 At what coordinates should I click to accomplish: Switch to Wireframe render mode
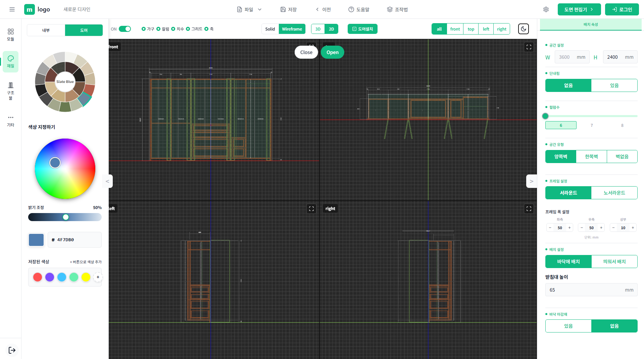[x=292, y=29]
